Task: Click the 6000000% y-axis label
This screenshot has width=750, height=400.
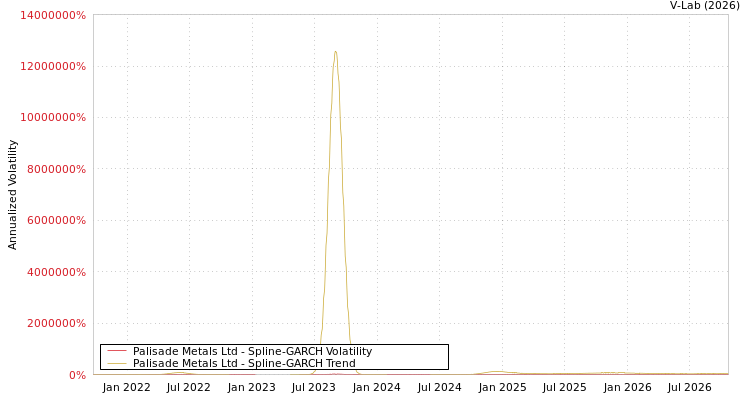Action: tap(56, 221)
